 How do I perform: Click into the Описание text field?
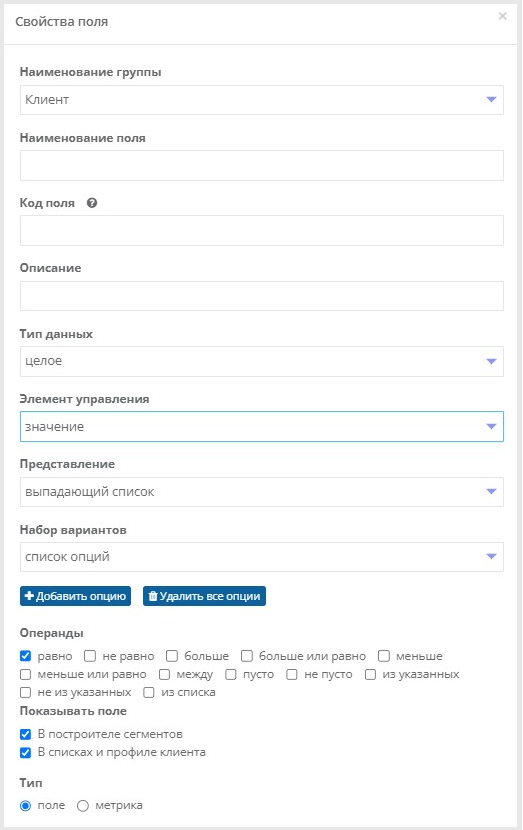pos(262,296)
